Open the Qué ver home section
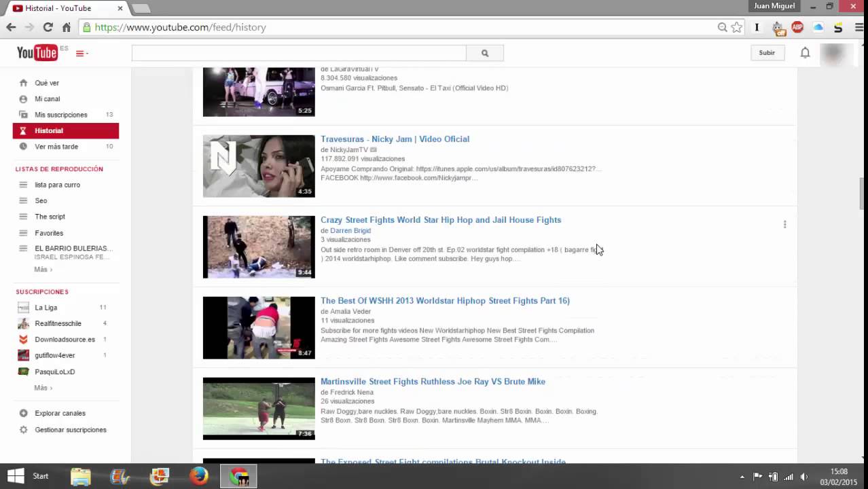 pyautogui.click(x=46, y=82)
